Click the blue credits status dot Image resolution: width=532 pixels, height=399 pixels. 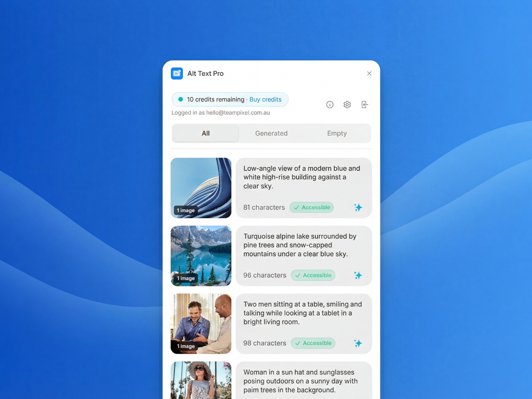(181, 99)
